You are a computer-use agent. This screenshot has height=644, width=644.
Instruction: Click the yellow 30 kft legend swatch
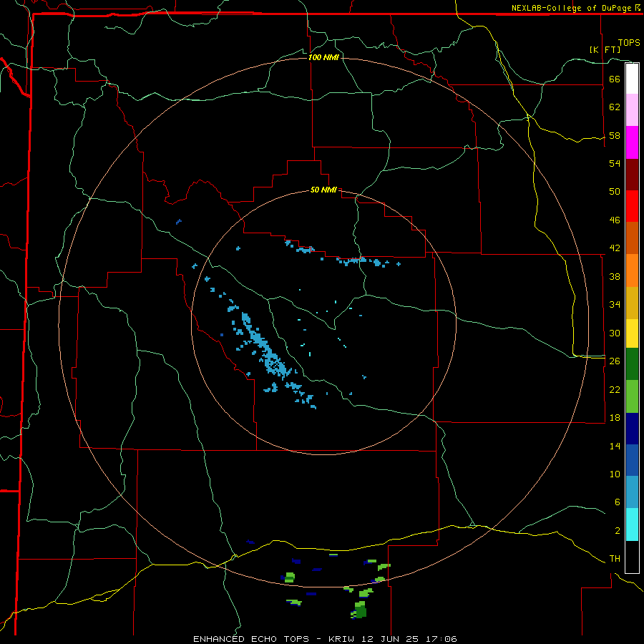pyautogui.click(x=632, y=333)
